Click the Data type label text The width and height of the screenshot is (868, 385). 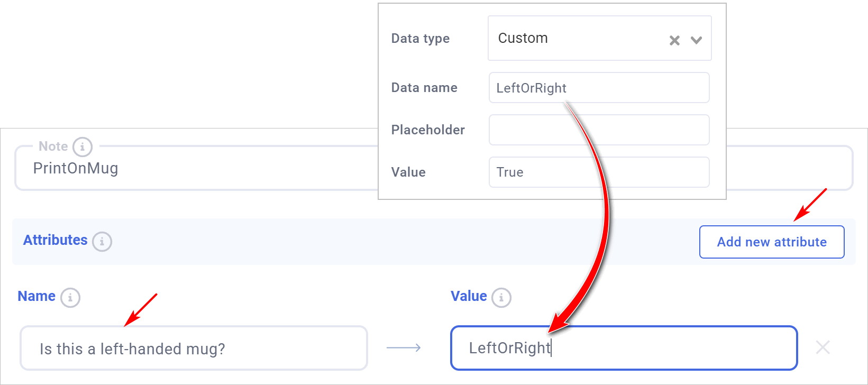421,39
